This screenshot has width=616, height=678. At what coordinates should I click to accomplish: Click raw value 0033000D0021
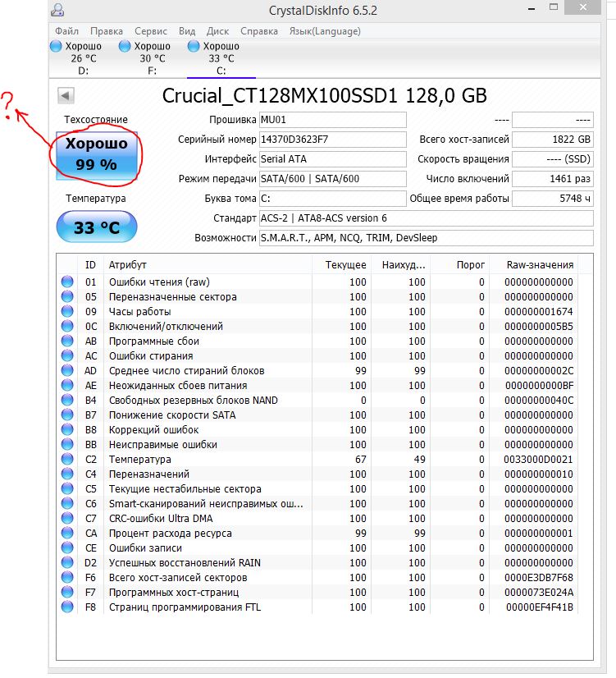[539, 459]
